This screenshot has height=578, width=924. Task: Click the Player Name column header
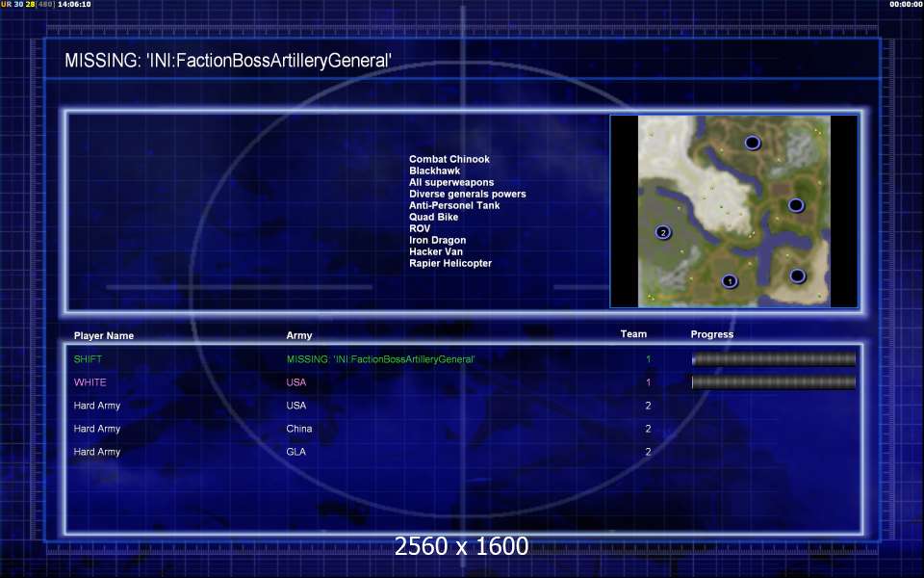click(x=104, y=335)
